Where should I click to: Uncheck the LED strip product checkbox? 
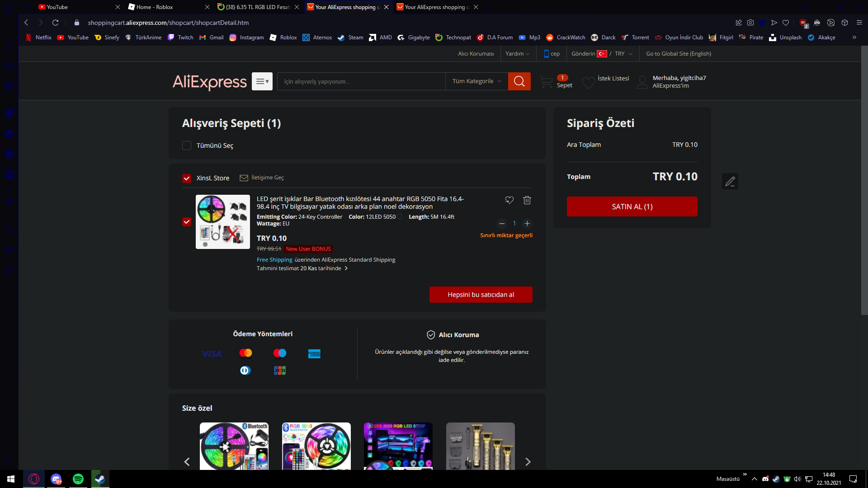pyautogui.click(x=187, y=222)
